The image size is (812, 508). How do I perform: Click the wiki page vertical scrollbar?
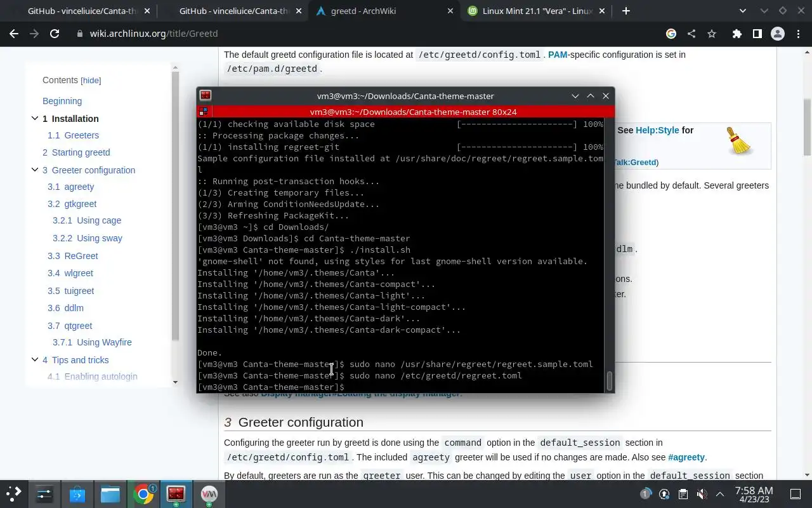pyautogui.click(x=808, y=127)
